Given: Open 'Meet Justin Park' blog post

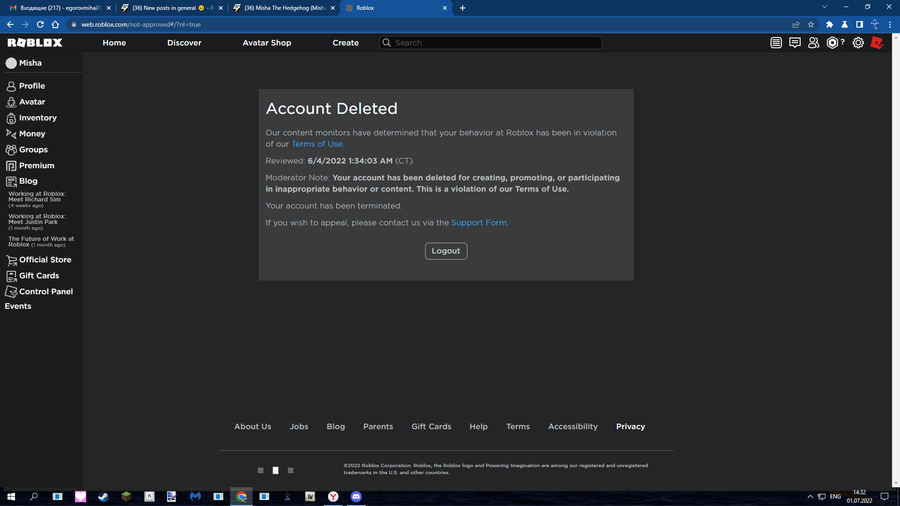Looking at the screenshot, I should [x=37, y=222].
